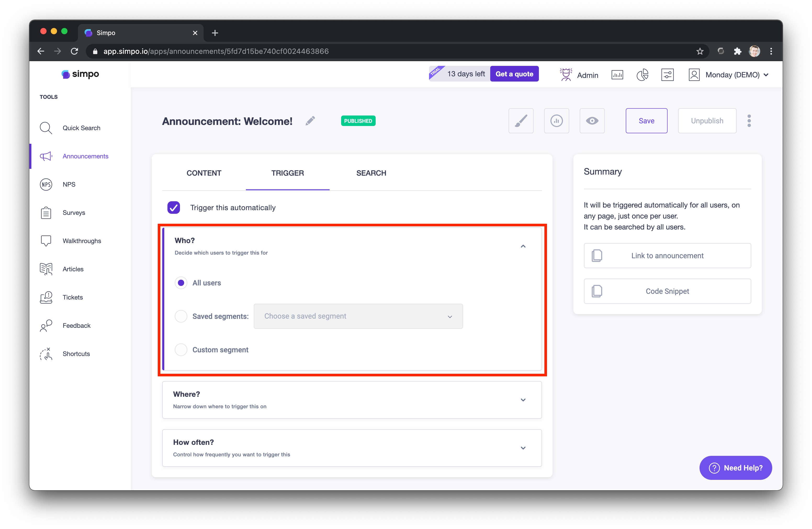Open the Articles book icon
This screenshot has width=812, height=529.
click(46, 269)
